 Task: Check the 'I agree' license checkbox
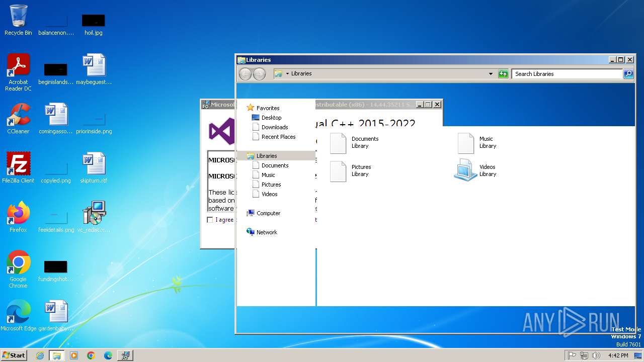210,220
